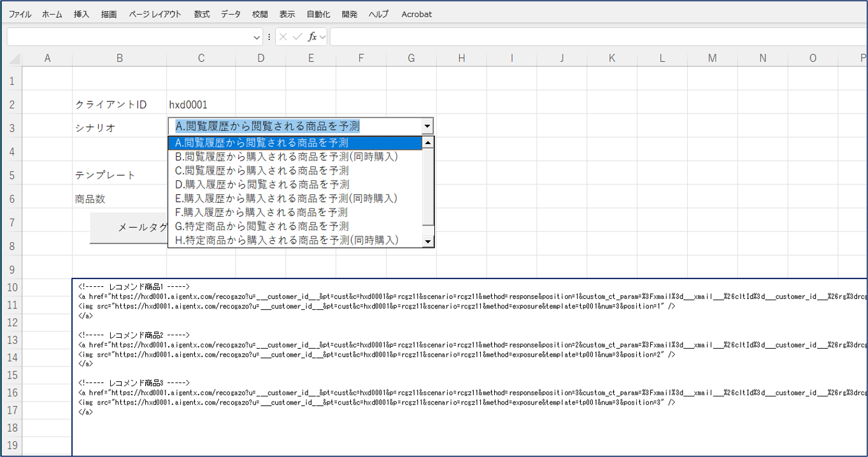The width and height of the screenshot is (868, 457).
Task: Select column H header
Action: tap(461, 59)
